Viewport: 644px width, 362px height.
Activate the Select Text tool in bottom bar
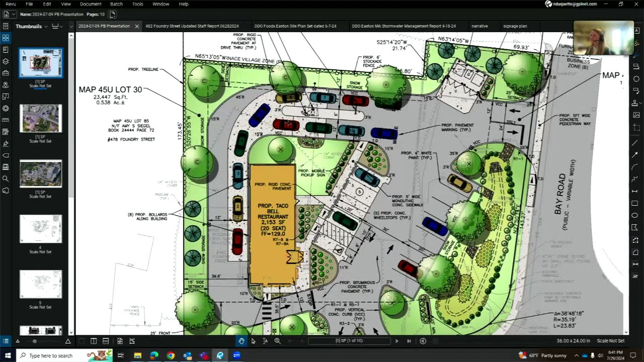pyautogui.click(x=265, y=341)
